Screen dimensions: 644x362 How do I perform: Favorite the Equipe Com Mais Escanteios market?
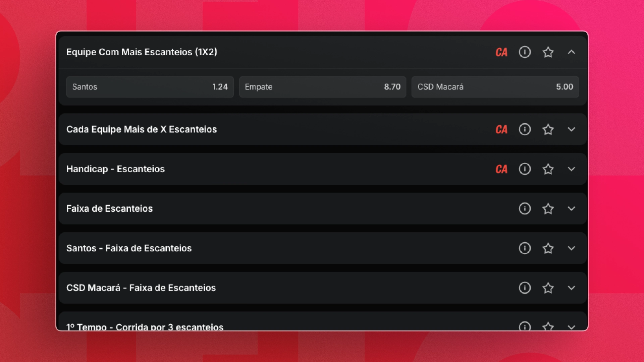(x=548, y=52)
